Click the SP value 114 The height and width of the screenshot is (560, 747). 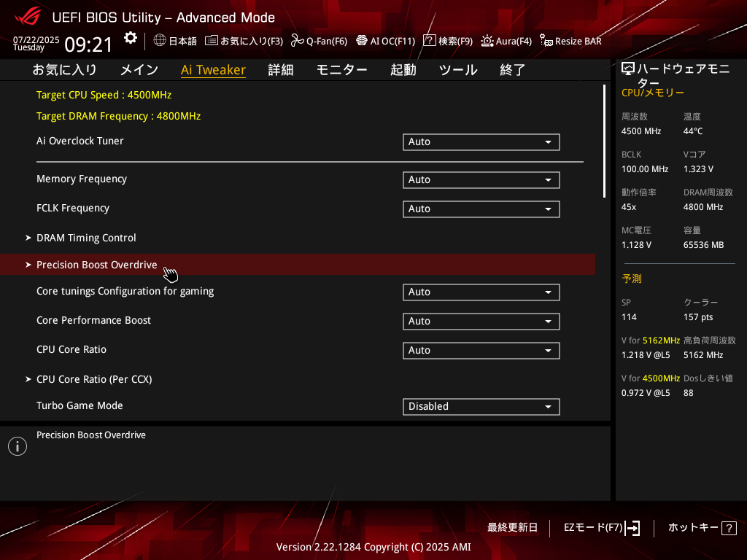629,317
